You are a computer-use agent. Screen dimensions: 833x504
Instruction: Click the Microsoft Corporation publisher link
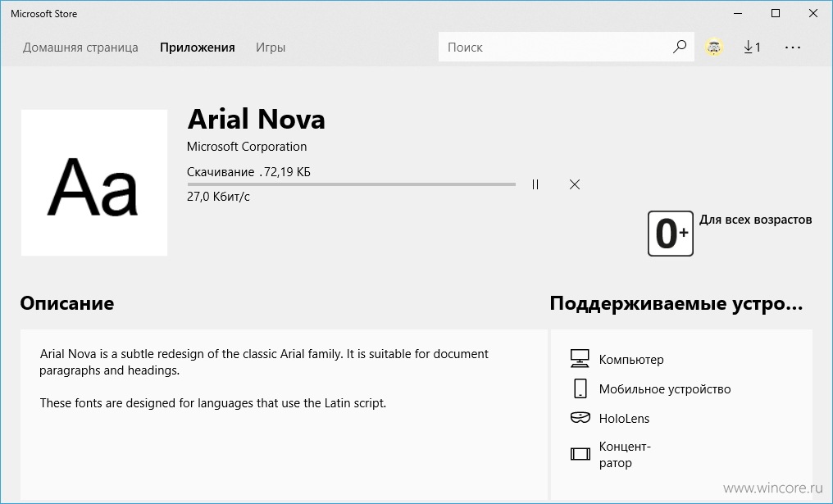tap(247, 147)
